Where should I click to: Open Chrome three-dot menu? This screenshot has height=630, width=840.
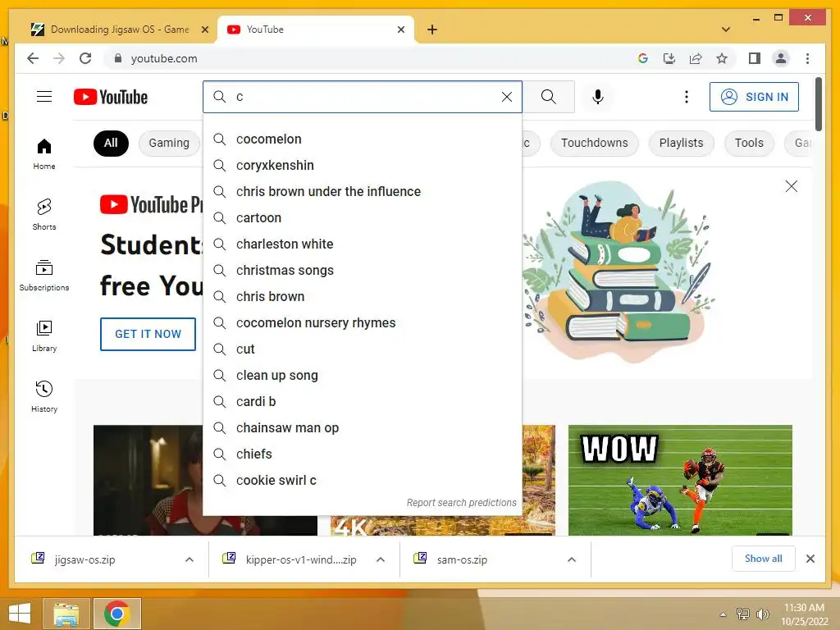(807, 58)
